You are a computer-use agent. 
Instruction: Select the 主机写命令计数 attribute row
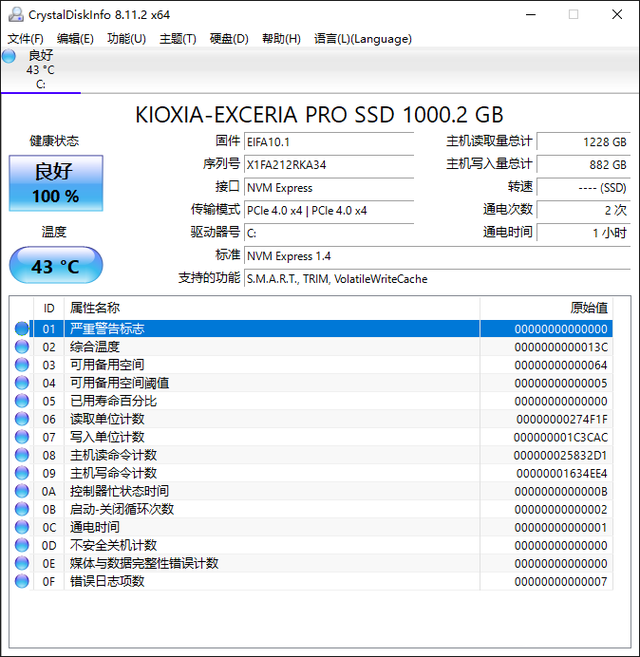click(313, 473)
